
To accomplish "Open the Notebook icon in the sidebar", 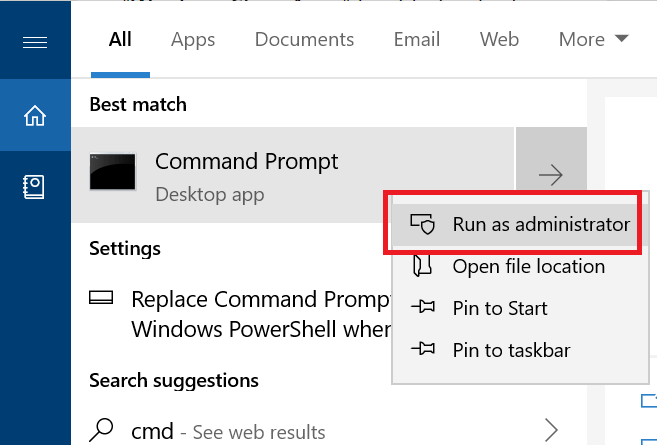I will point(34,187).
